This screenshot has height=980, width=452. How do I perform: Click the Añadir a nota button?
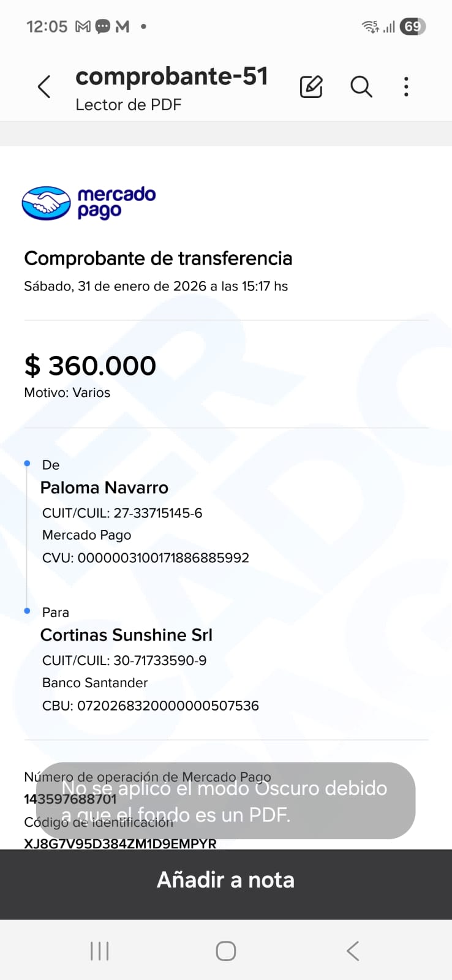(x=226, y=880)
